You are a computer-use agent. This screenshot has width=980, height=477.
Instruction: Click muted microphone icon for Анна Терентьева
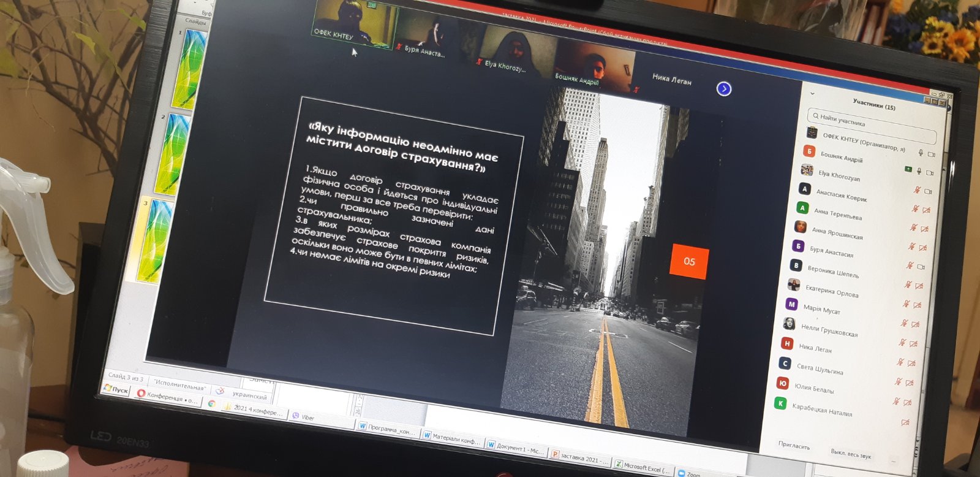point(916,208)
